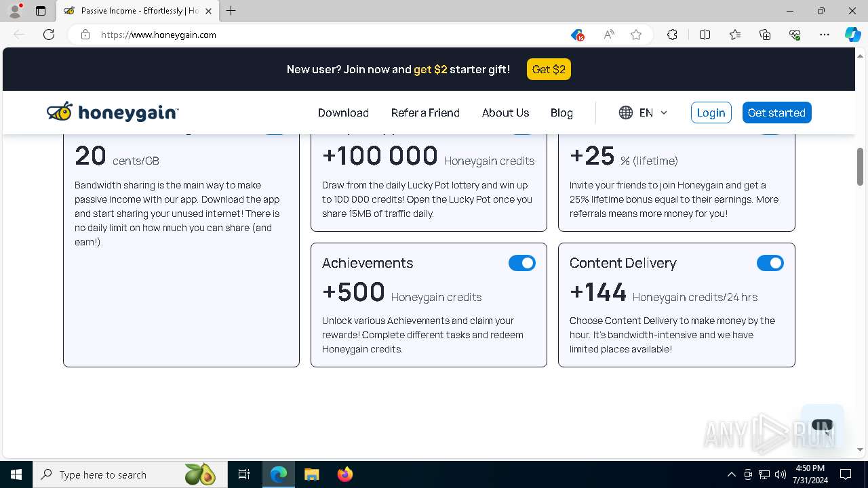The height and width of the screenshot is (488, 868).
Task: Click the page vertical scrollbar thumb
Action: [x=861, y=166]
